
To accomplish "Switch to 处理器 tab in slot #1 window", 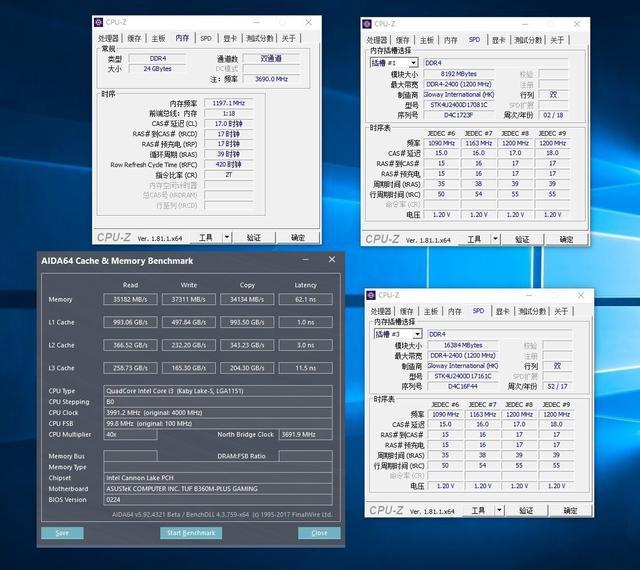I will (x=376, y=40).
